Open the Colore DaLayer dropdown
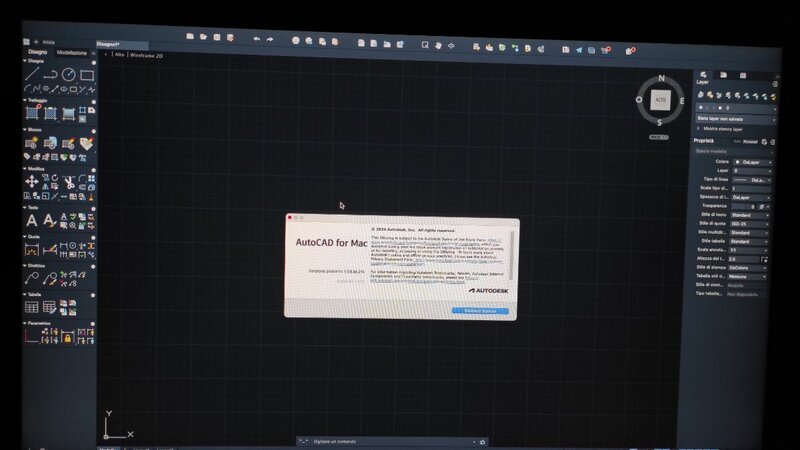Screen dimensions: 800x450 tap(753, 162)
